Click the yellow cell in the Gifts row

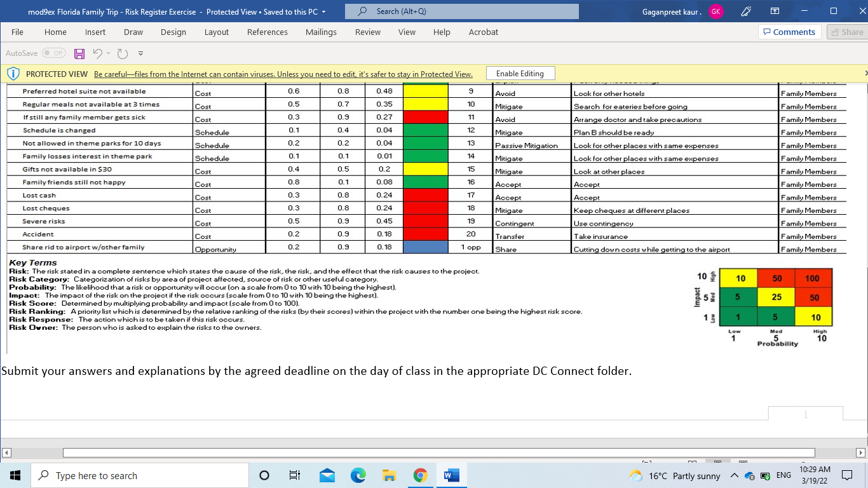[426, 170]
